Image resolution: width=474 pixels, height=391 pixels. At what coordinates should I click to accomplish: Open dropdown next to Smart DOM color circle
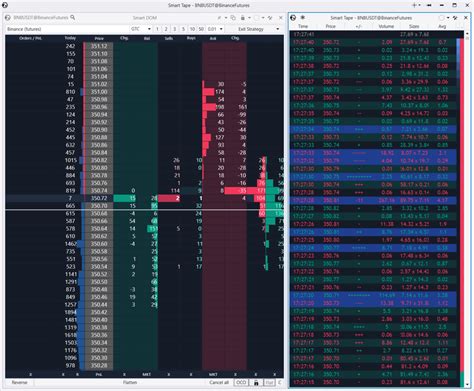click(x=263, y=18)
